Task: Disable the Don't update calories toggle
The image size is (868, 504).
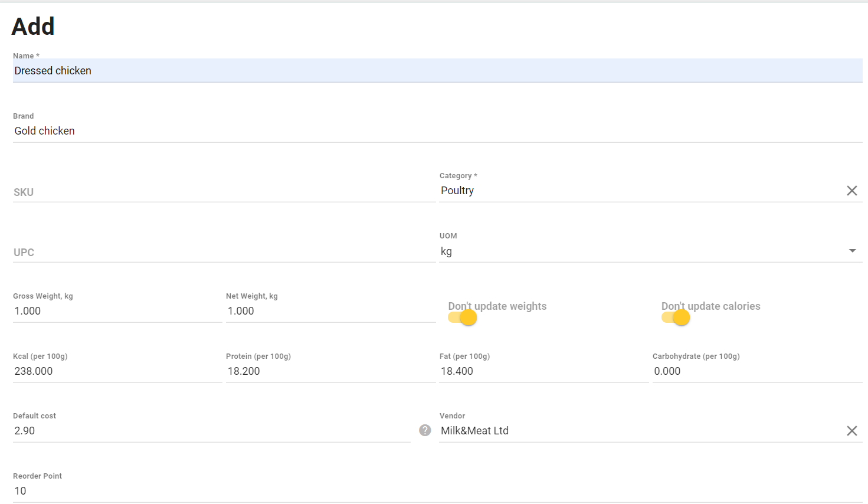Action: 676,317
